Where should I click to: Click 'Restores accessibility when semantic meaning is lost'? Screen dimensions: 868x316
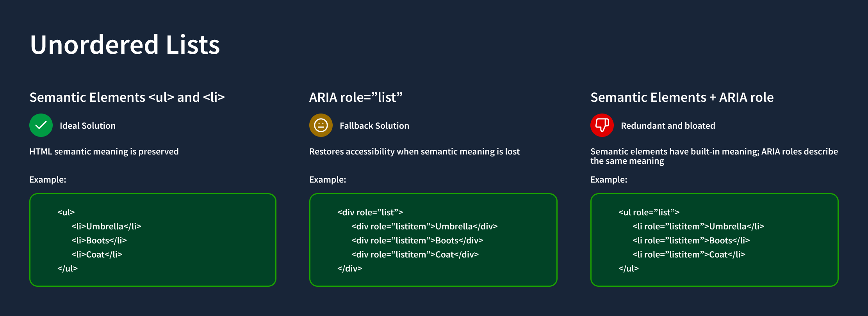[414, 151]
